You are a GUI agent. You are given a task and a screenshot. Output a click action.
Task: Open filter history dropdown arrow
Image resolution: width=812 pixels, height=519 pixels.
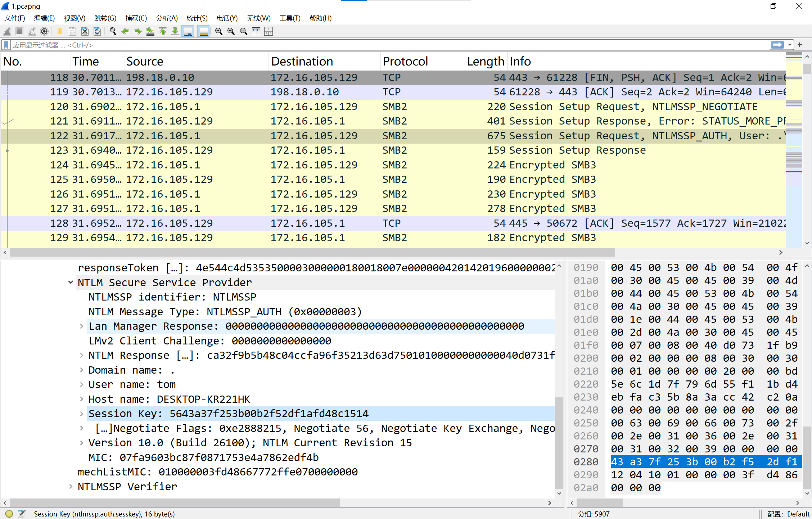click(x=790, y=45)
